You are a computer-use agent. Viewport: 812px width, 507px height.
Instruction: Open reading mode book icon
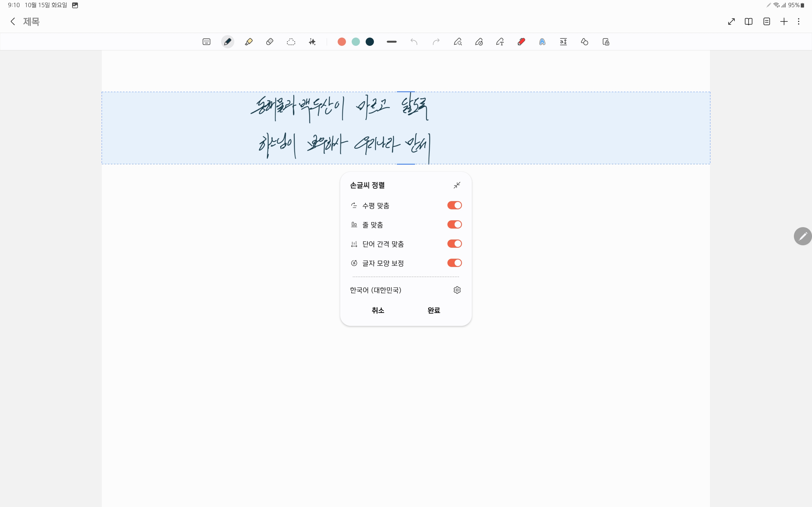pos(749,22)
